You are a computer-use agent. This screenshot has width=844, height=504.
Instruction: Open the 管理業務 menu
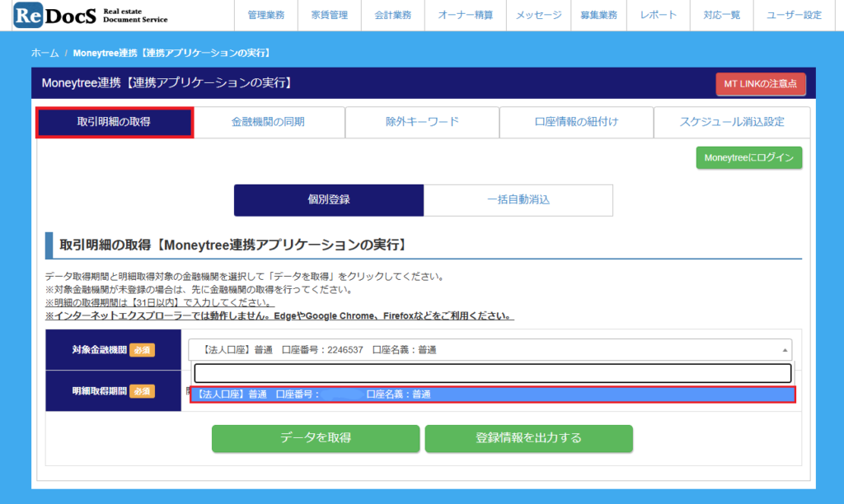(x=266, y=15)
